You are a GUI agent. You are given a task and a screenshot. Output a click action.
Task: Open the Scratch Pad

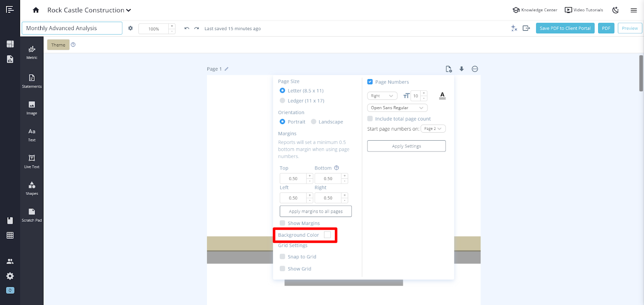(x=32, y=215)
